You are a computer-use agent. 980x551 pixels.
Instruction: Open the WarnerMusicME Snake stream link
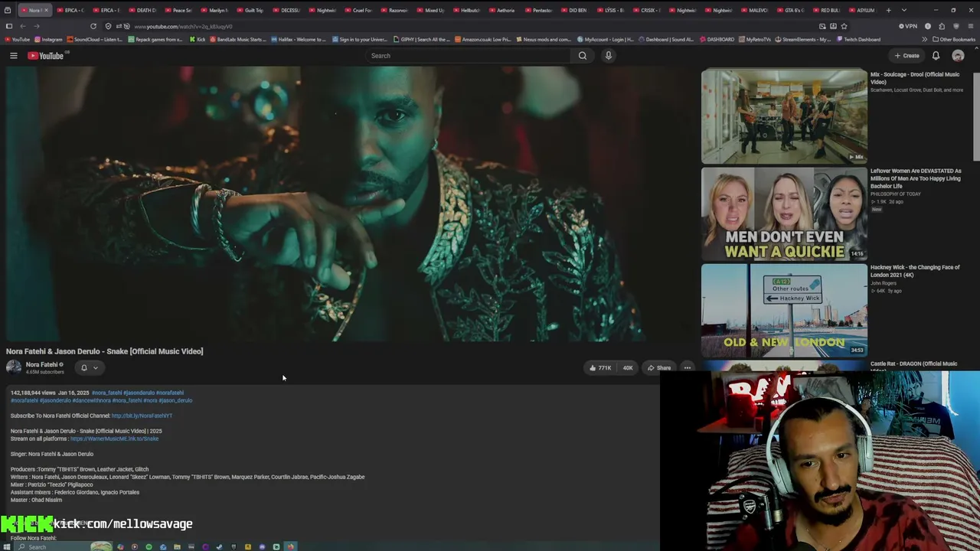pos(114,439)
